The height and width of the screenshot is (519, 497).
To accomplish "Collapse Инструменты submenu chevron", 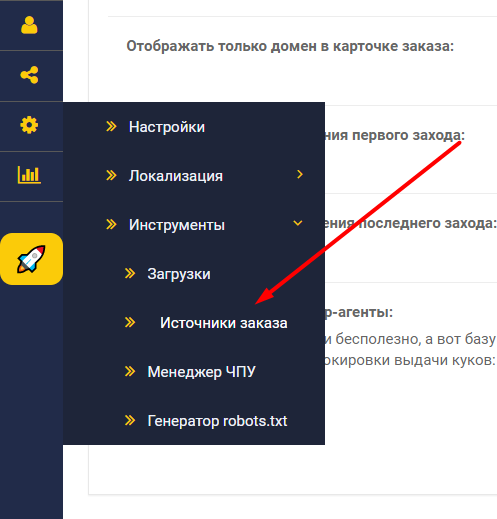I will click(298, 223).
